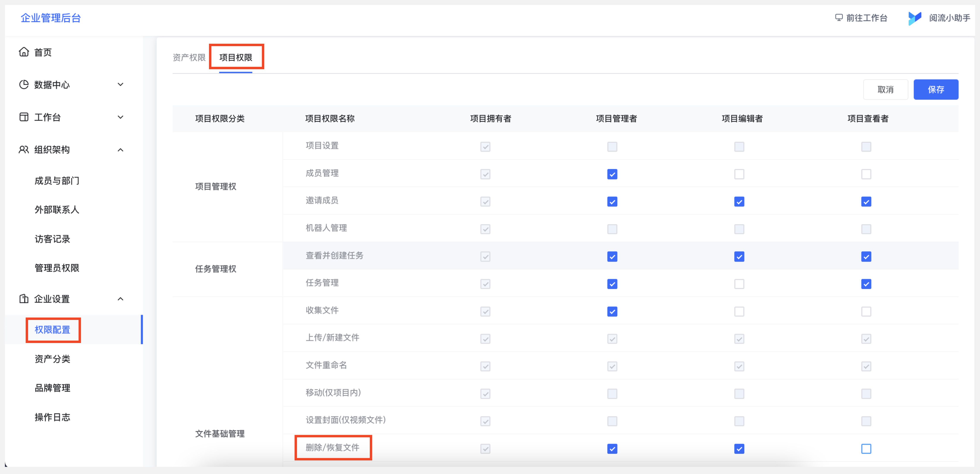The height and width of the screenshot is (474, 980).
Task: Click the 任务管理权 category cell
Action: pyautogui.click(x=216, y=269)
